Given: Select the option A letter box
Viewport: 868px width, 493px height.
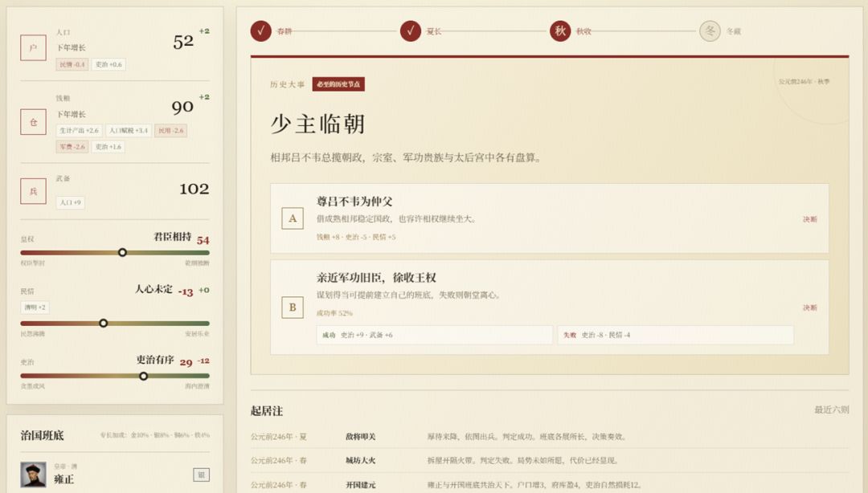Looking at the screenshot, I should 293,218.
